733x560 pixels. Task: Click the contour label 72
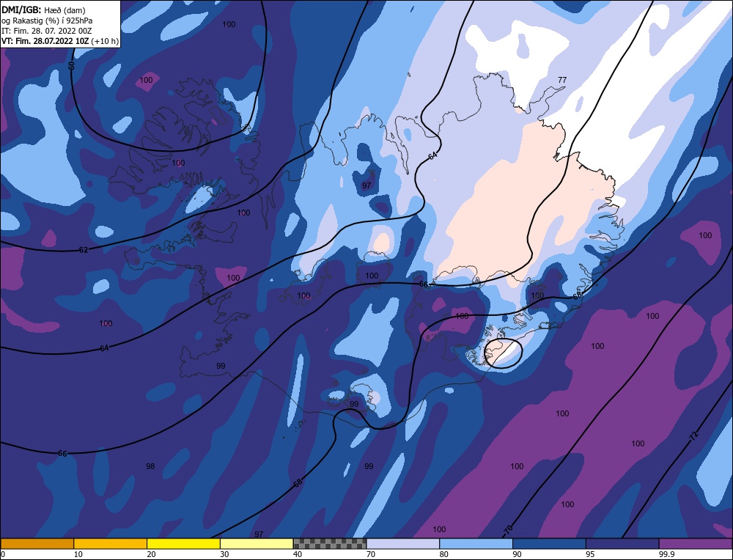[x=694, y=435]
